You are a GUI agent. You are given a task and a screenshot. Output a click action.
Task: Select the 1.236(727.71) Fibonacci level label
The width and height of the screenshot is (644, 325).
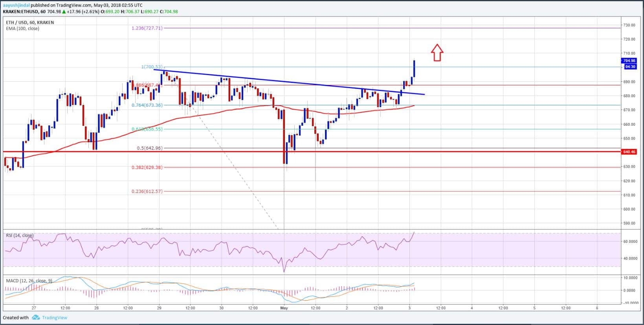click(x=147, y=28)
